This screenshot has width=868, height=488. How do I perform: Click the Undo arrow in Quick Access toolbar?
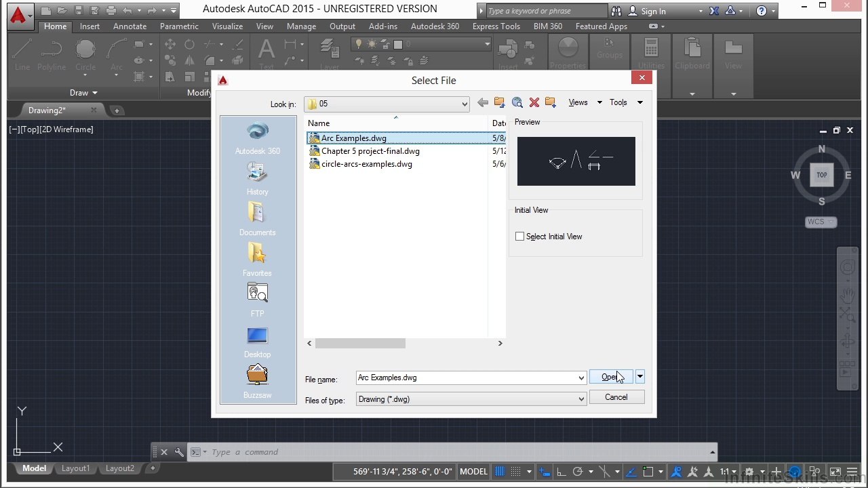127,11
